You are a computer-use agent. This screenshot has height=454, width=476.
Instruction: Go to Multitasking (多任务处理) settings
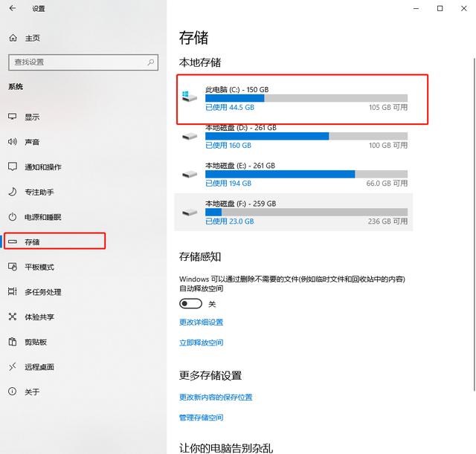tap(43, 292)
